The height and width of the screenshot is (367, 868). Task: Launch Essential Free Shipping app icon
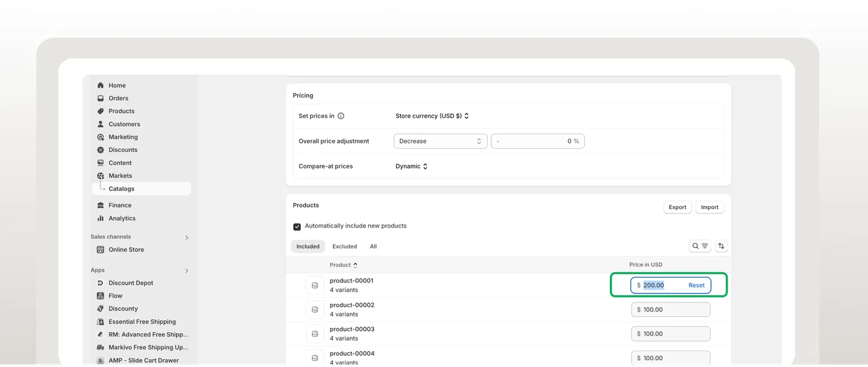coord(101,322)
